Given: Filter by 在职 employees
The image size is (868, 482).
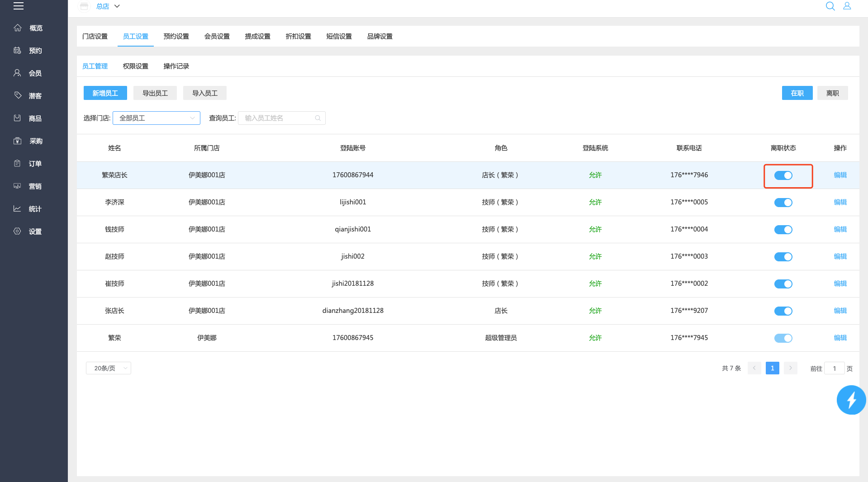Looking at the screenshot, I should (x=797, y=93).
